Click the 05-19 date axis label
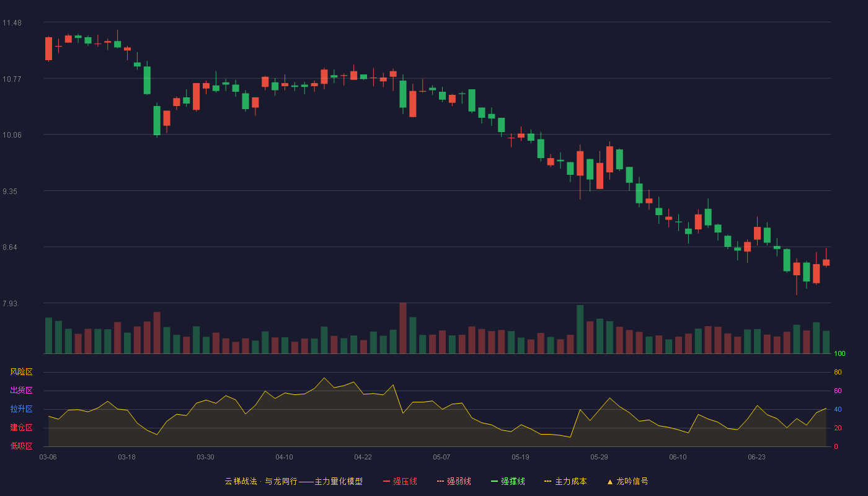 (521, 457)
